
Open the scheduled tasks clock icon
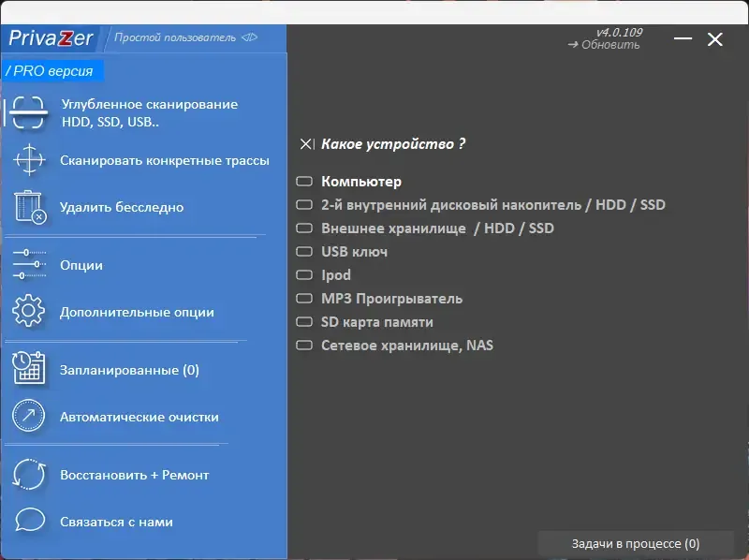[x=29, y=369]
